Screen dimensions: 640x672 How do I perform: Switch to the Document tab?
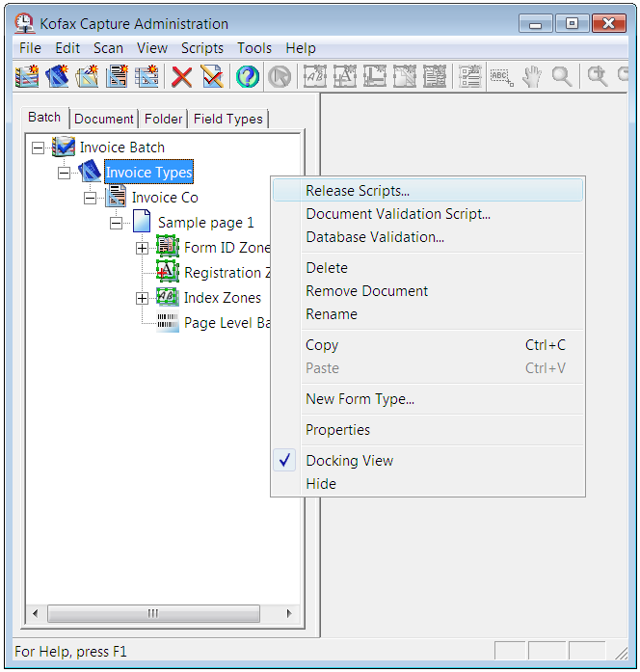pos(103,119)
